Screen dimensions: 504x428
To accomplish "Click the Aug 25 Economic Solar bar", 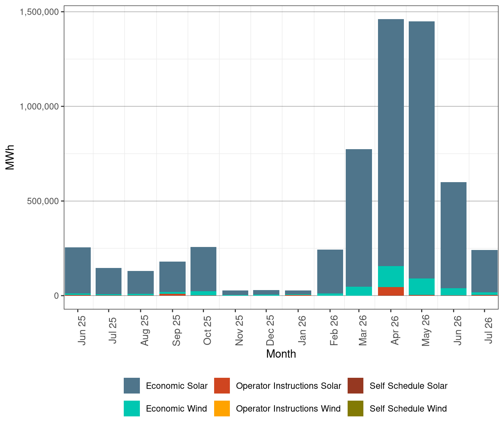I will pos(141,283).
